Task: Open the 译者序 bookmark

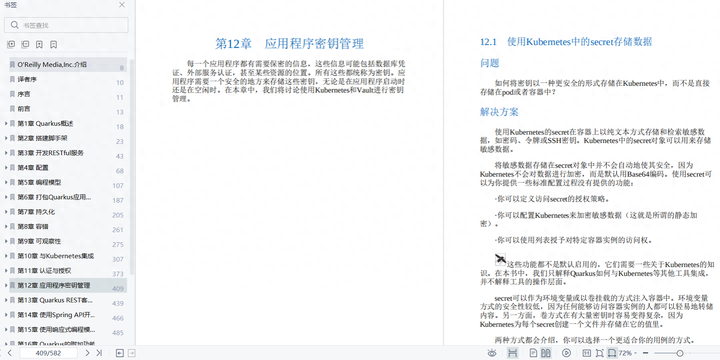Action: tap(68, 79)
